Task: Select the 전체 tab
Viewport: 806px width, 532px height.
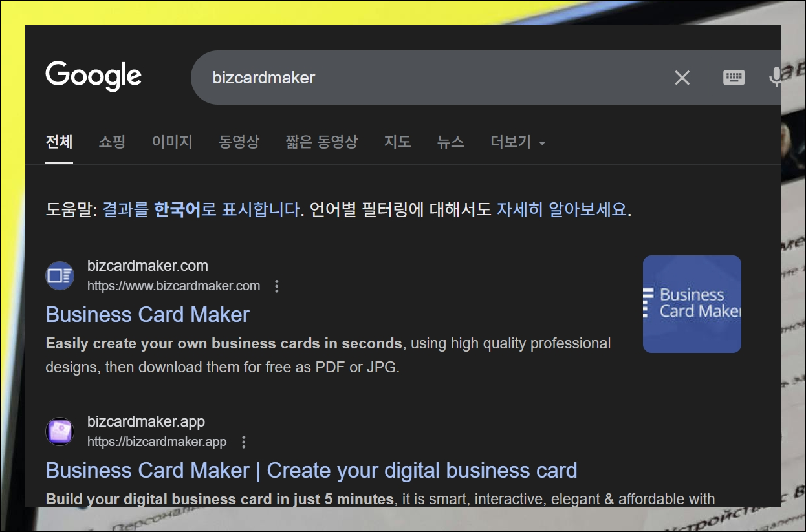Action: coord(59,142)
